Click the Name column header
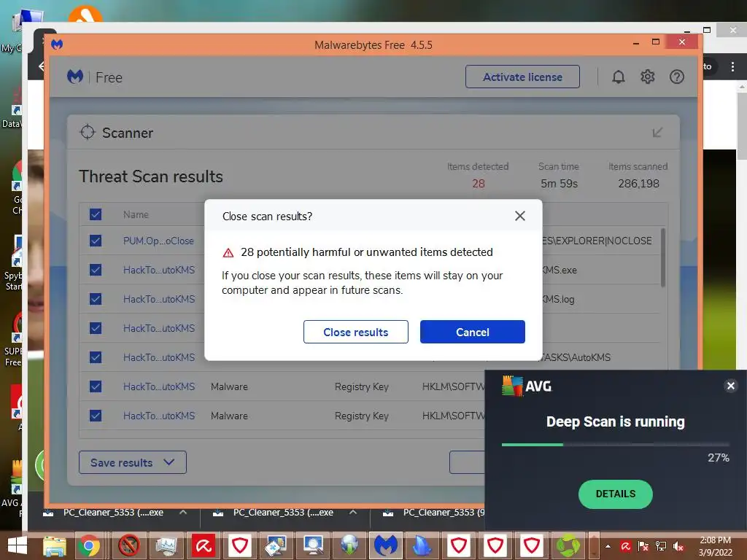The image size is (747, 560). (x=136, y=214)
